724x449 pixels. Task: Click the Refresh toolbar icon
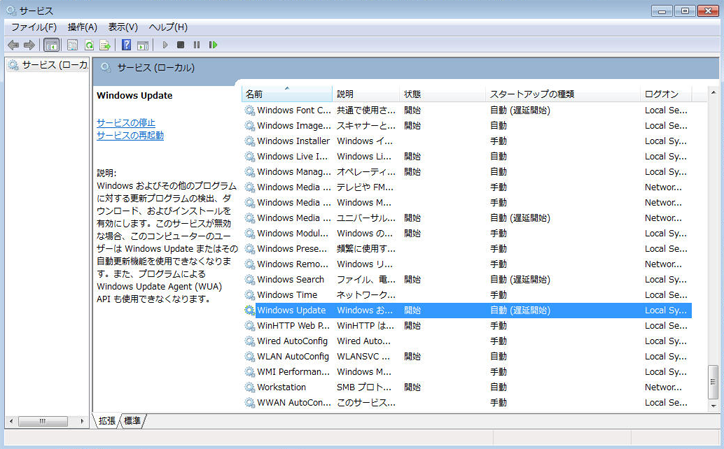click(x=89, y=45)
